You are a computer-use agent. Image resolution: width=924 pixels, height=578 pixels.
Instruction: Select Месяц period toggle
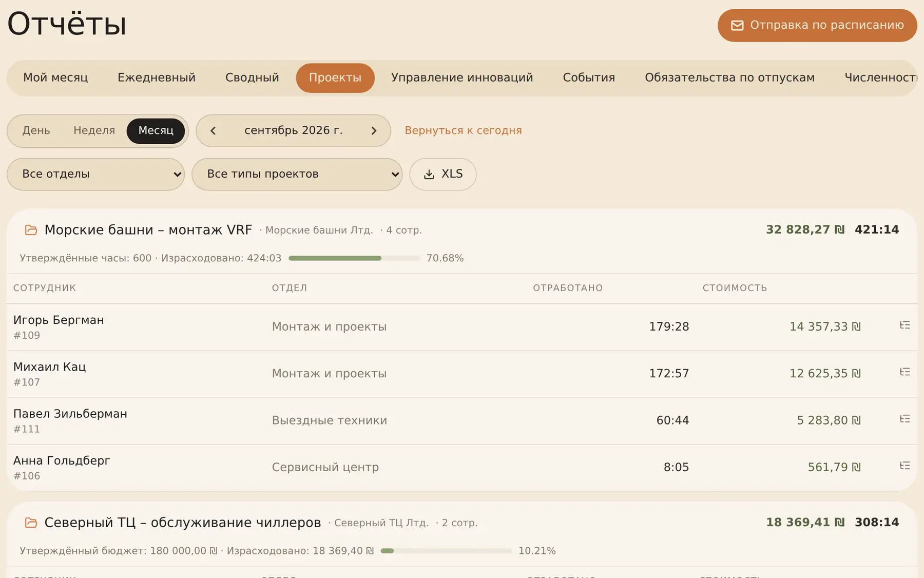coord(156,130)
